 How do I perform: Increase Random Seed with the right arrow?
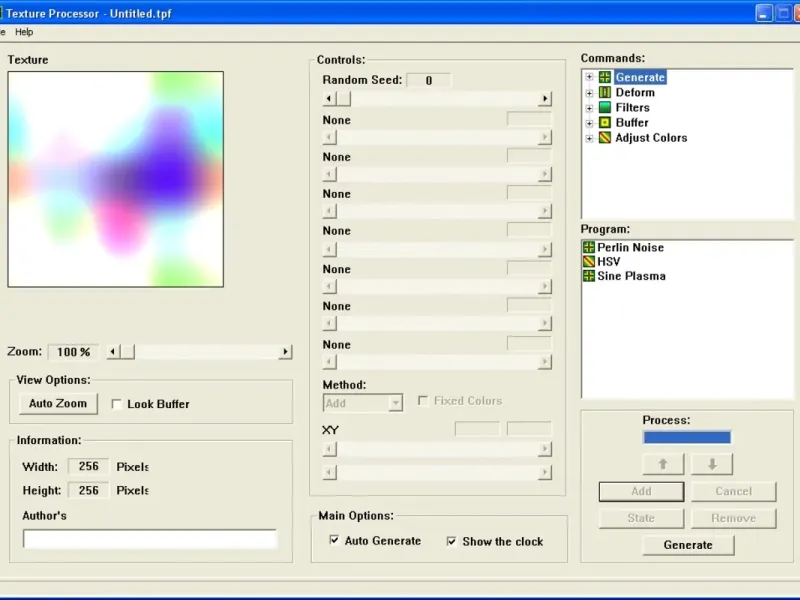(545, 98)
